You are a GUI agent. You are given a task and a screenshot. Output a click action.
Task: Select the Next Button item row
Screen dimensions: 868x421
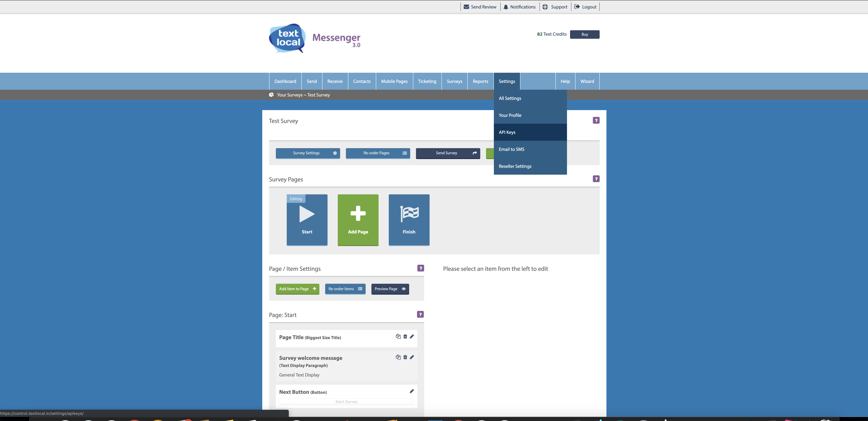[x=346, y=396]
